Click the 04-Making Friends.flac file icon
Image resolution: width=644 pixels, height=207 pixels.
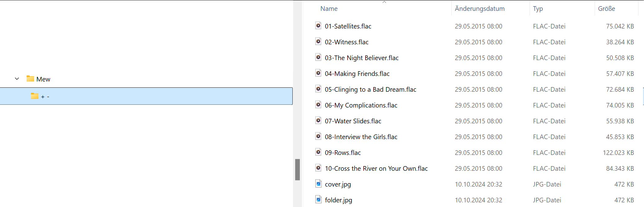pyautogui.click(x=318, y=73)
